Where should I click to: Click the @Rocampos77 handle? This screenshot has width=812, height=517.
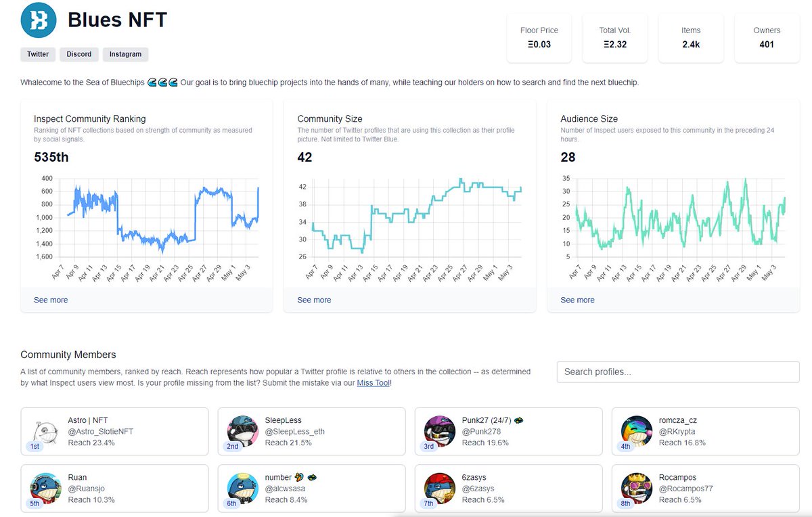(685, 489)
